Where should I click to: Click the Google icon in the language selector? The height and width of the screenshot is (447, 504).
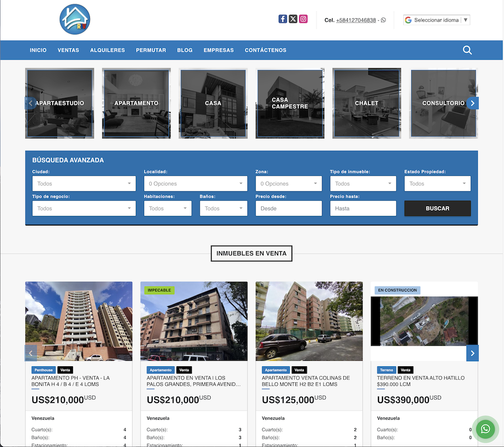pyautogui.click(x=408, y=20)
